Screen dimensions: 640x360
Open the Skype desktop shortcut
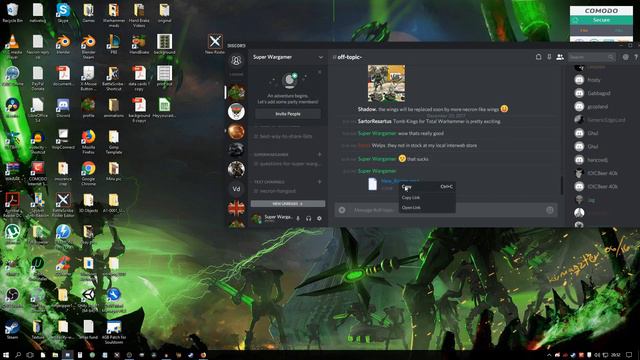pos(63,13)
